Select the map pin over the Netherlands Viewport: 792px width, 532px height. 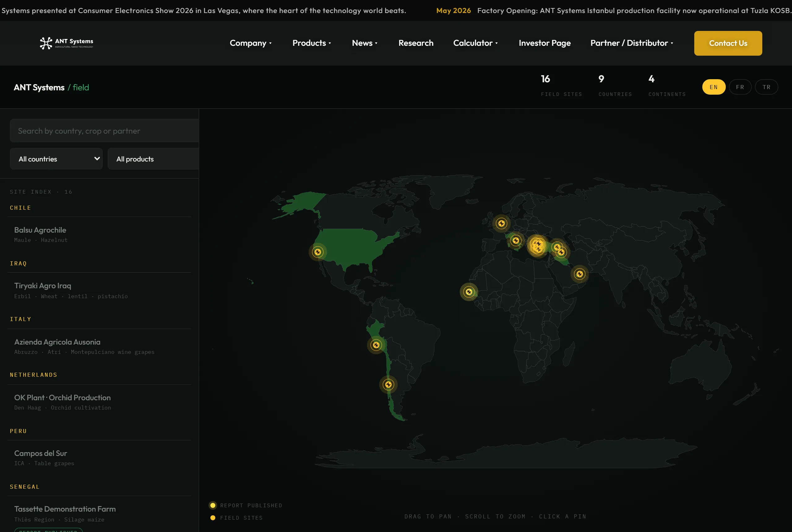[501, 223]
